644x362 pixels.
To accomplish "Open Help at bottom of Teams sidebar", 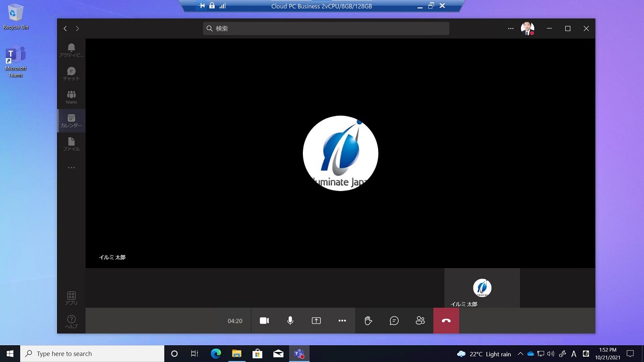I will 71,322.
